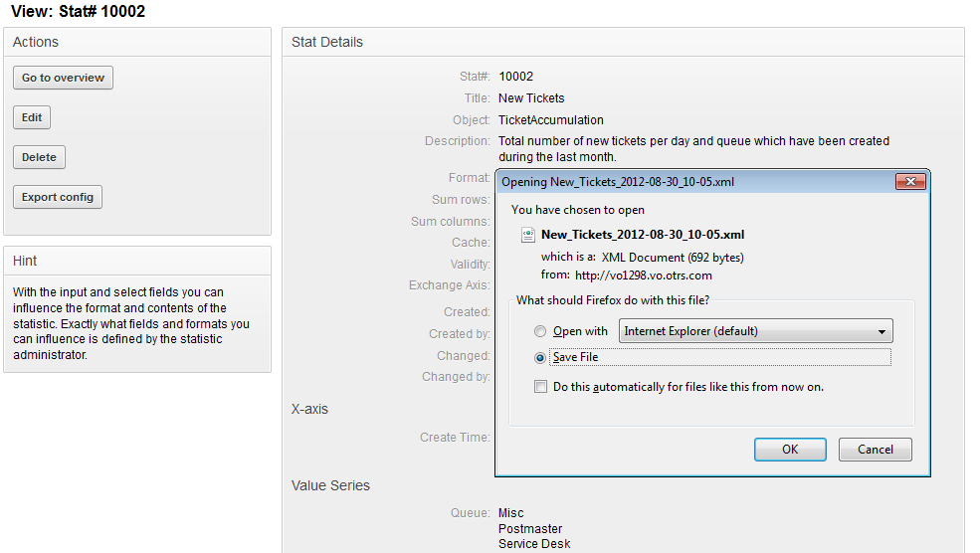Click the Export config button
Viewport: 980px width, 553px height.
click(58, 197)
